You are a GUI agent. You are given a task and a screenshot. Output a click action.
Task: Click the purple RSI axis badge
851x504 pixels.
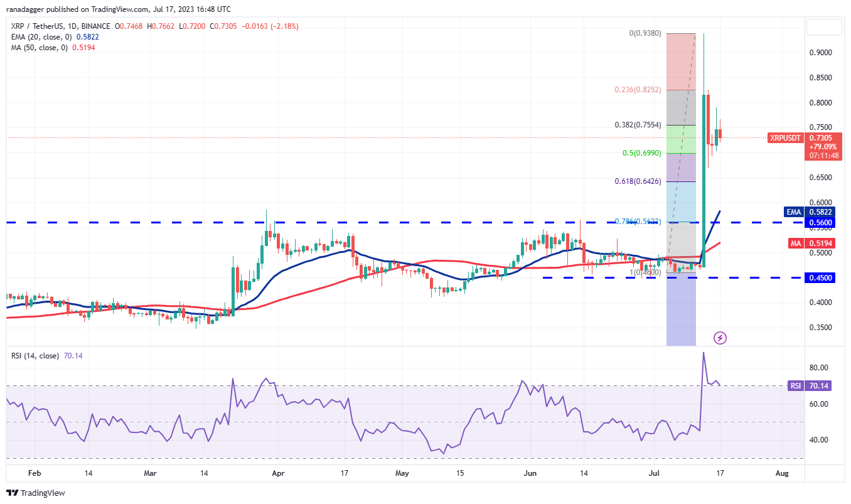tap(795, 386)
